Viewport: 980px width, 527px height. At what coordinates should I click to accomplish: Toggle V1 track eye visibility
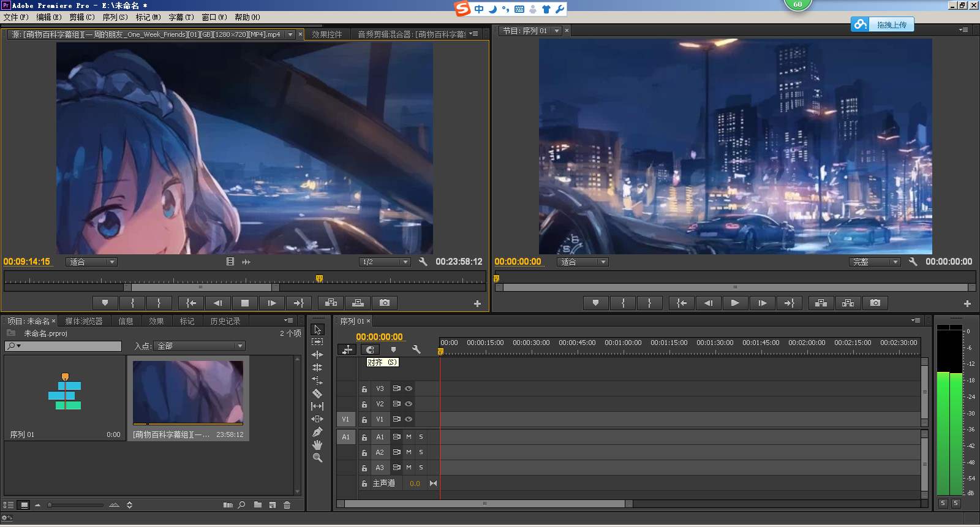[409, 419]
